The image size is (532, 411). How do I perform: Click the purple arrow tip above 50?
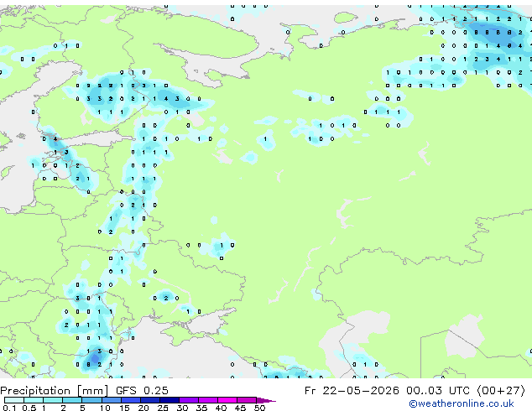coord(266,401)
